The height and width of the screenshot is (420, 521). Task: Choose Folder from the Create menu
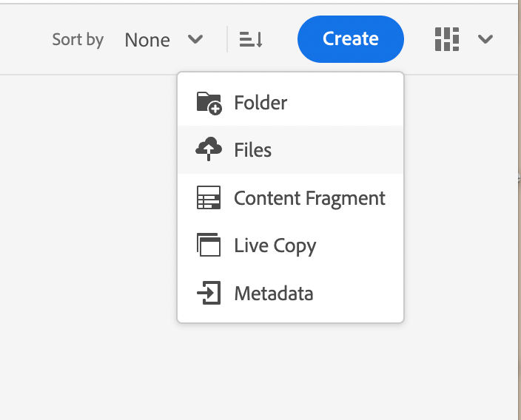290,102
